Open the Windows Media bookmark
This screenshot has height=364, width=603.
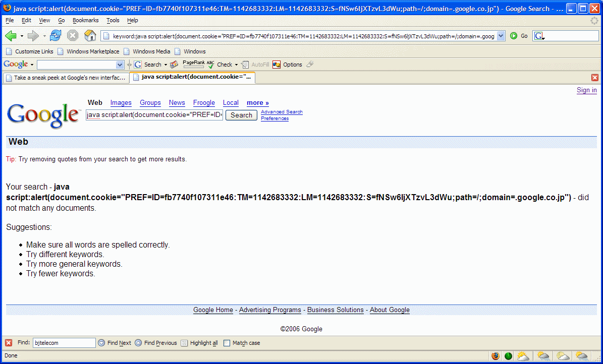point(147,51)
